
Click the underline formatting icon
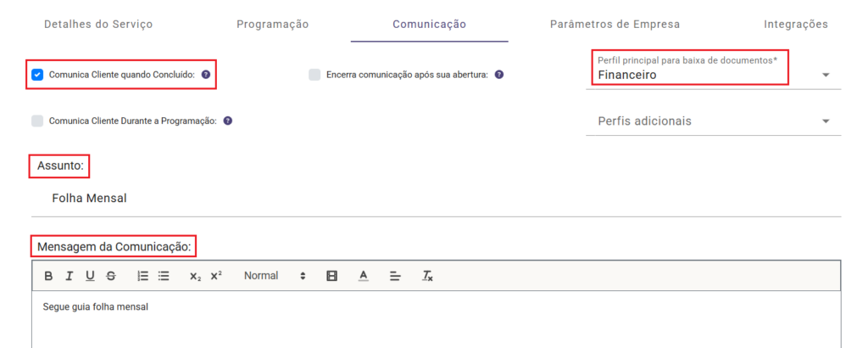point(90,276)
